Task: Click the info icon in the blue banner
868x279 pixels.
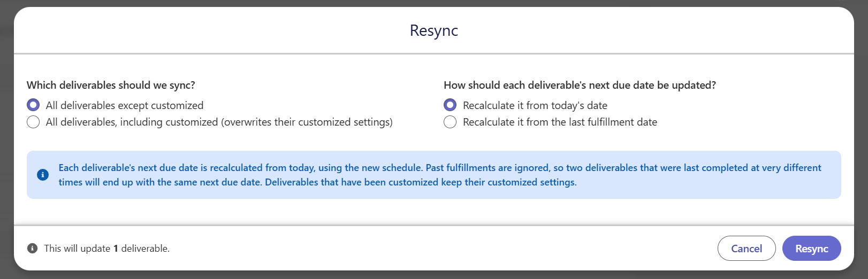Action: pos(43,175)
